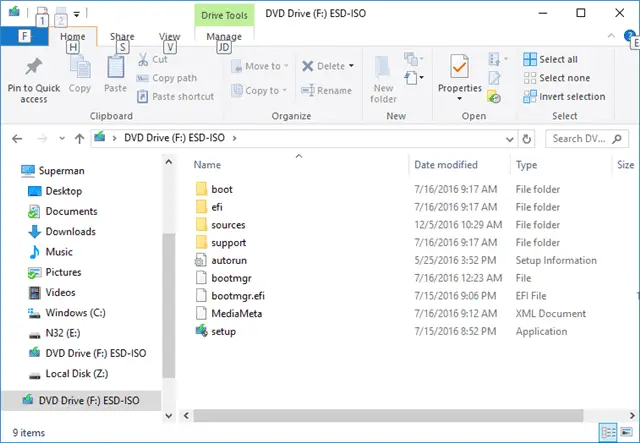This screenshot has width=640, height=443.
Task: Collapse the ribbon with the chevron
Action: (611, 36)
